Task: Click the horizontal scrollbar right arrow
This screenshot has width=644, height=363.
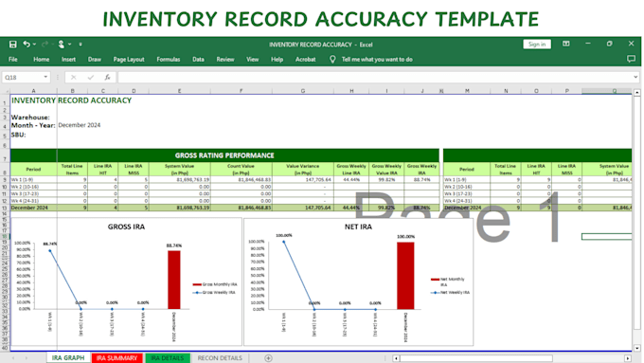Action: tap(628, 358)
